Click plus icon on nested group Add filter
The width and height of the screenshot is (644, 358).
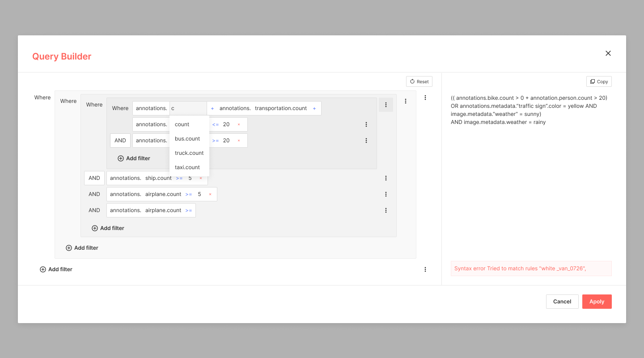click(x=120, y=158)
